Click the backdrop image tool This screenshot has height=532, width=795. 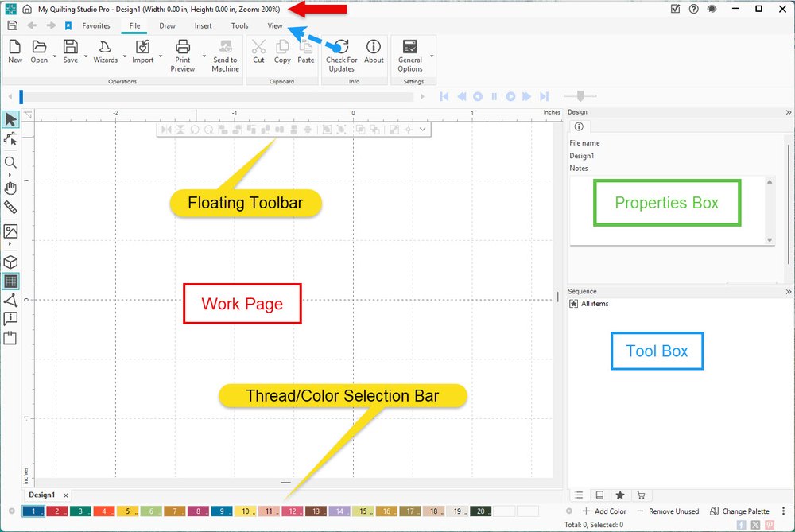pos(10,231)
